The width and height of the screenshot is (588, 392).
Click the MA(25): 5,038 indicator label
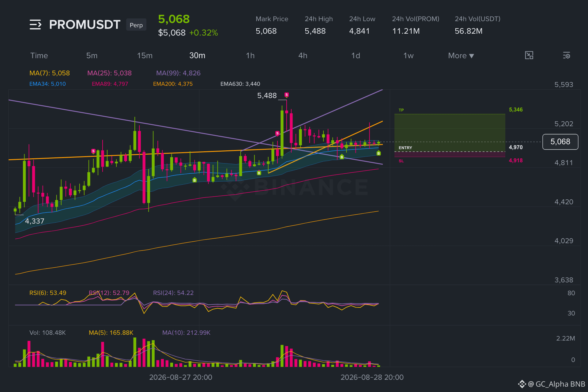pos(109,73)
